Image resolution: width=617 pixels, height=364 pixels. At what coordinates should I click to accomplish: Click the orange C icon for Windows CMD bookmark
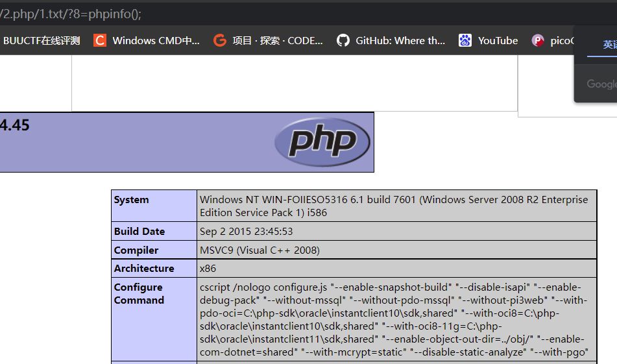pyautogui.click(x=100, y=41)
